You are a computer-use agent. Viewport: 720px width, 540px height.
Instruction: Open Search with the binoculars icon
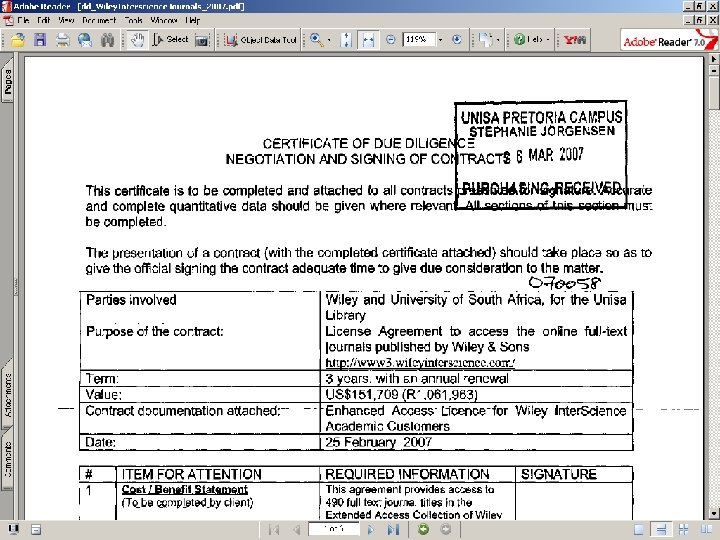(x=107, y=40)
